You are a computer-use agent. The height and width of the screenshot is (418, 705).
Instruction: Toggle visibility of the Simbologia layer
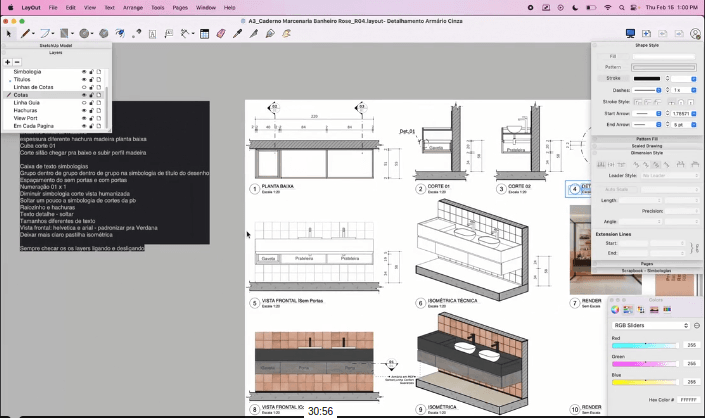[x=82, y=72]
